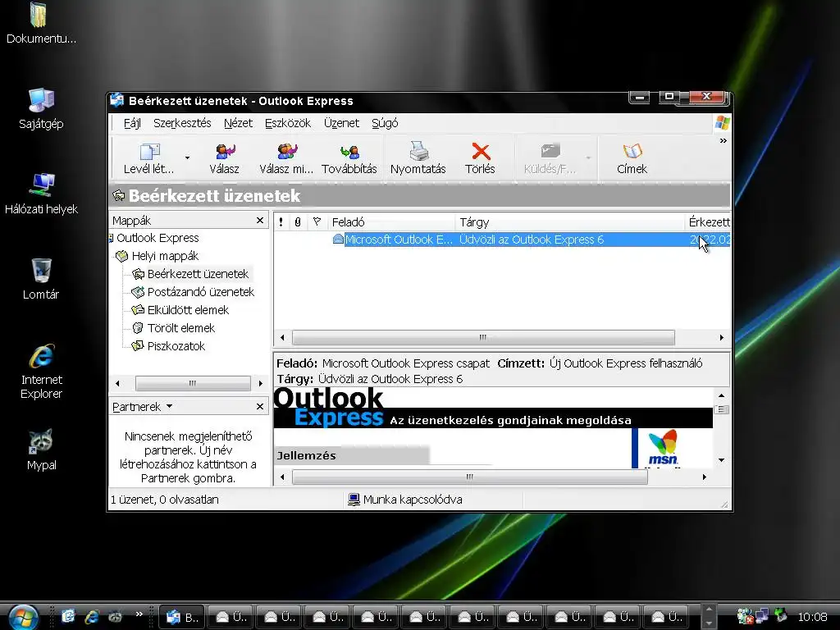Close the Mappák folder pane
The height and width of the screenshot is (630, 840).
tap(260, 221)
